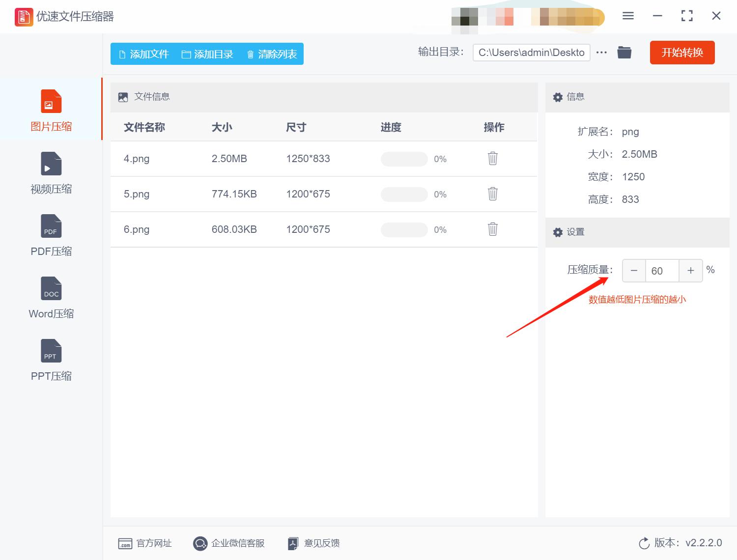Decrease 压缩质量 with the minus stepper
737x560 pixels.
tap(633, 271)
